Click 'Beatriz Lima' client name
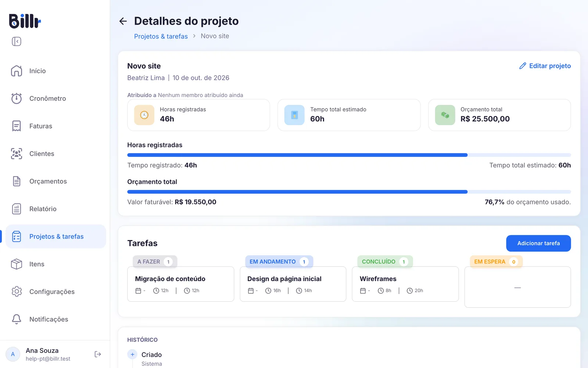588x368 pixels. pos(146,78)
